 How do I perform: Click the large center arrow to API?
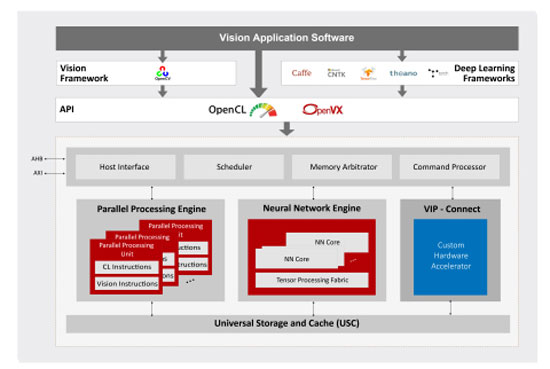tap(259, 74)
